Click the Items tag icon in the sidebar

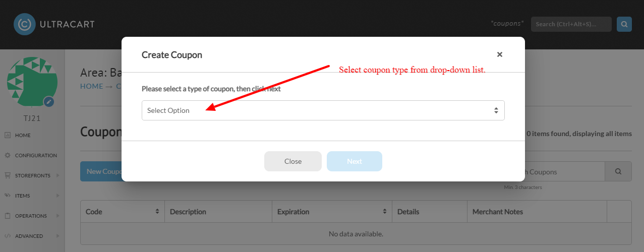(8, 196)
